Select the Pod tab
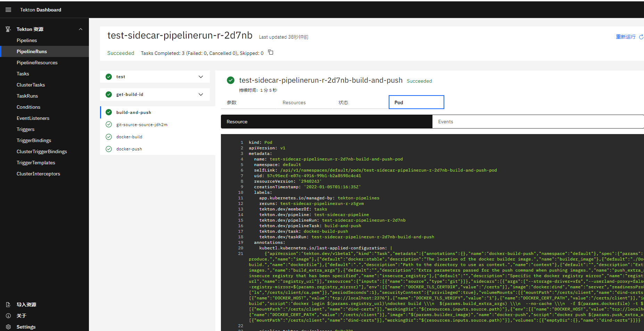 tap(416, 102)
